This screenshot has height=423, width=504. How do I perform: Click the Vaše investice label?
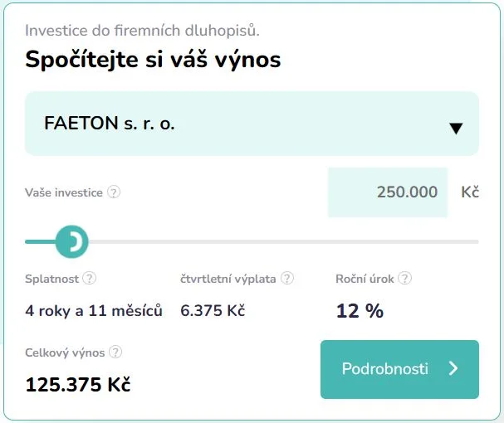pyautogui.click(x=64, y=192)
